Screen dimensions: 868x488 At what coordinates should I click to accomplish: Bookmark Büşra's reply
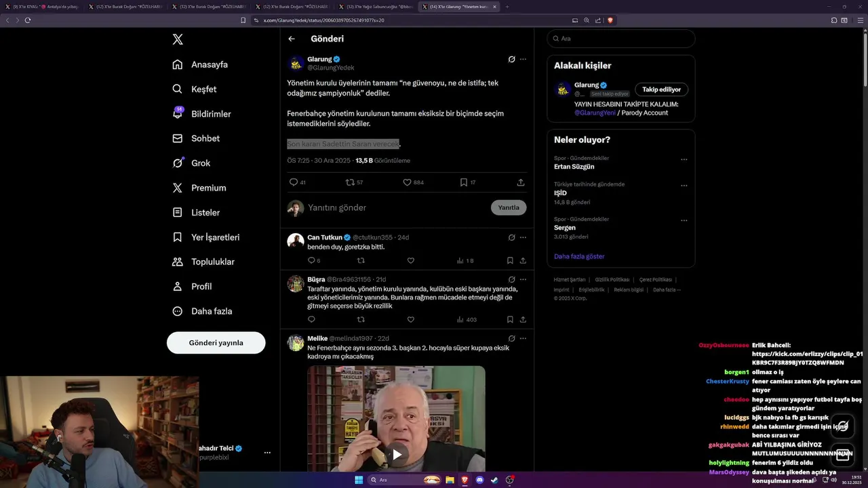pyautogui.click(x=510, y=319)
